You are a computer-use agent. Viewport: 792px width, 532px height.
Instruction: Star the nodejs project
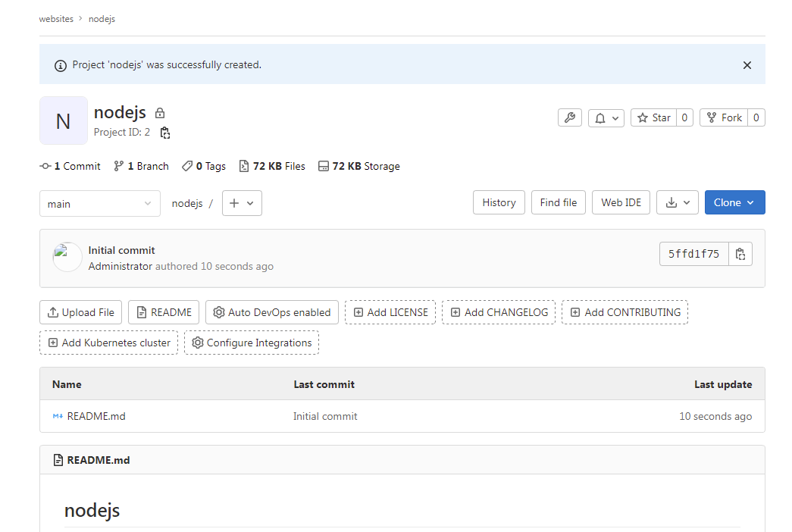point(653,117)
